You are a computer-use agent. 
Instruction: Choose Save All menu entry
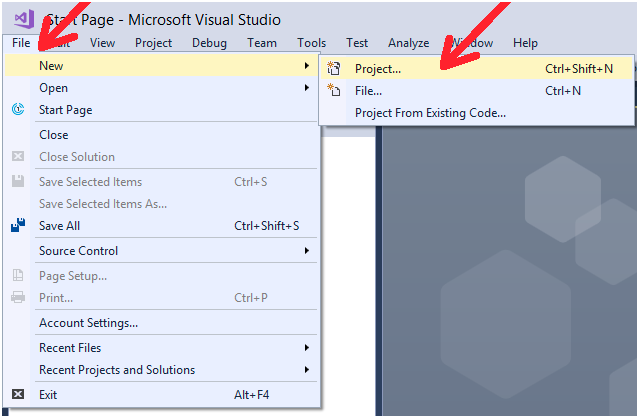pos(162,225)
